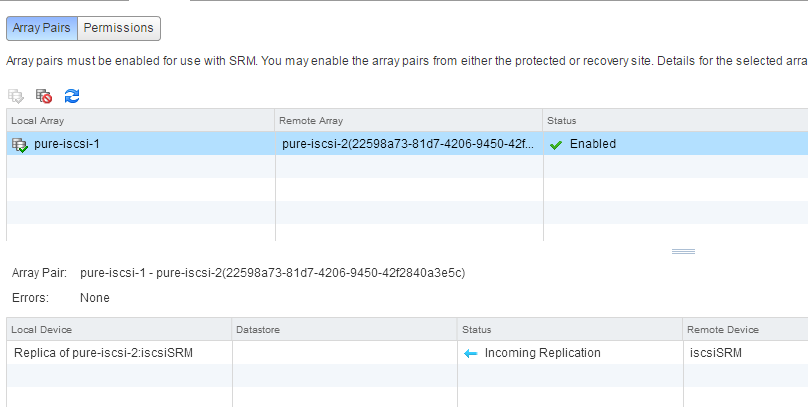Sort by Remote Array column header
Image resolution: width=808 pixels, height=407 pixels.
(x=409, y=121)
